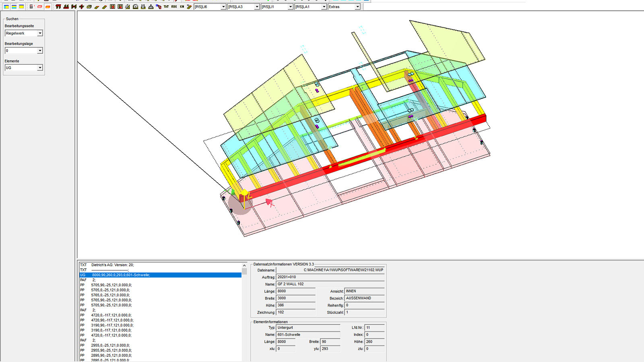Select the row 'PP 2895,90,-25,121,0.000,0;'
This screenshot has height=362, width=644.
pyautogui.click(x=160, y=356)
